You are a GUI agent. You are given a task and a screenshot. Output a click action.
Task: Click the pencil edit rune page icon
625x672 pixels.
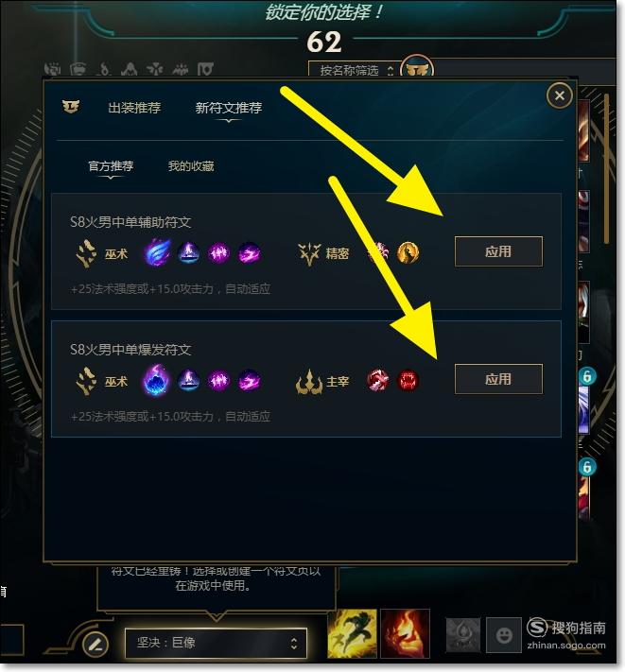tap(95, 644)
